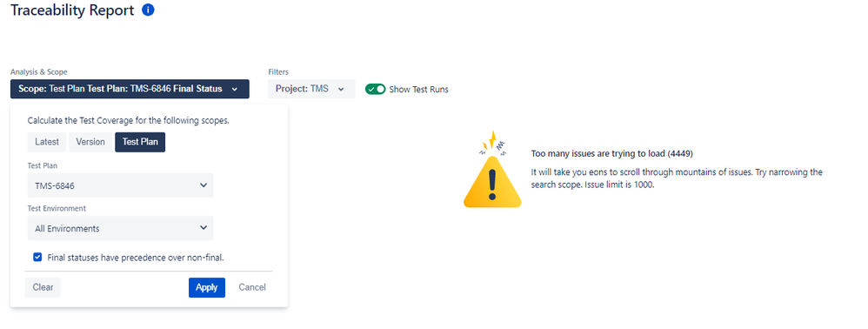The image size is (868, 329).
Task: Click the 'Analysis & Scope' label
Action: tap(39, 72)
